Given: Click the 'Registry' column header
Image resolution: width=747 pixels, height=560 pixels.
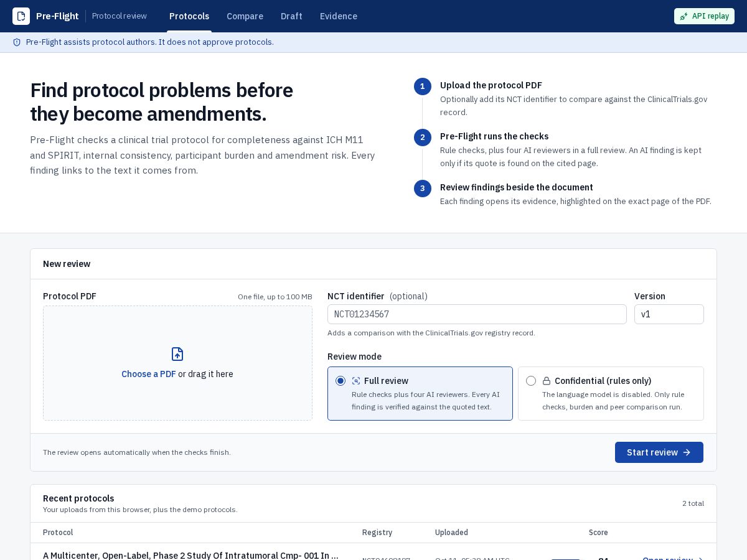Looking at the screenshot, I should tap(377, 533).
